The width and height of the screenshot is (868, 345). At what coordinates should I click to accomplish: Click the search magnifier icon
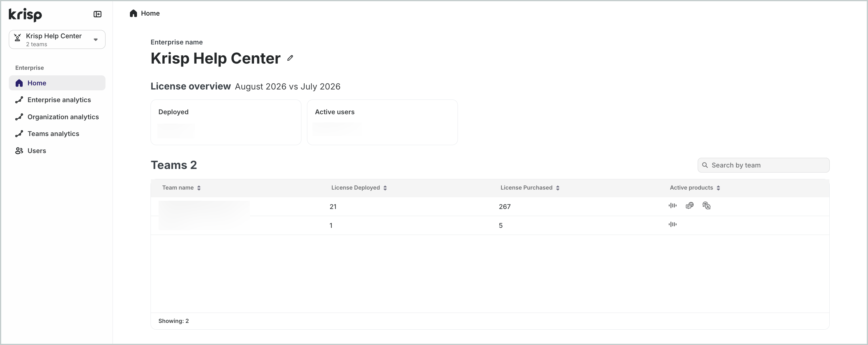click(705, 165)
